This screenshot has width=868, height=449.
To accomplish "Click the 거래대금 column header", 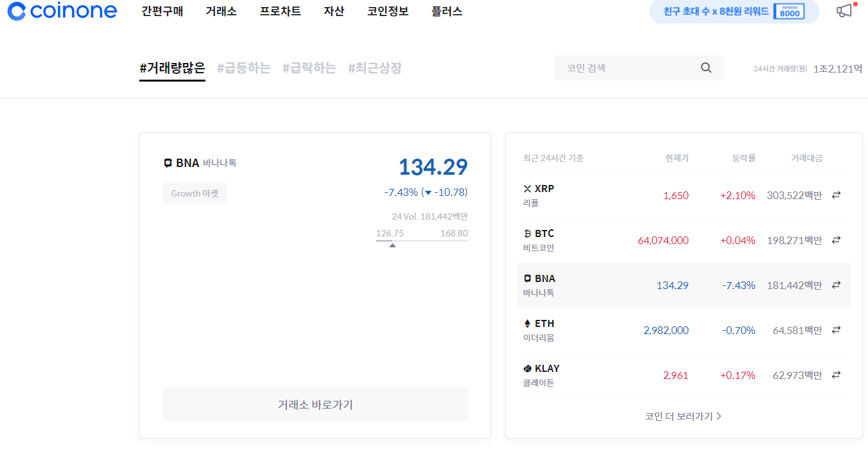I will click(x=806, y=158).
